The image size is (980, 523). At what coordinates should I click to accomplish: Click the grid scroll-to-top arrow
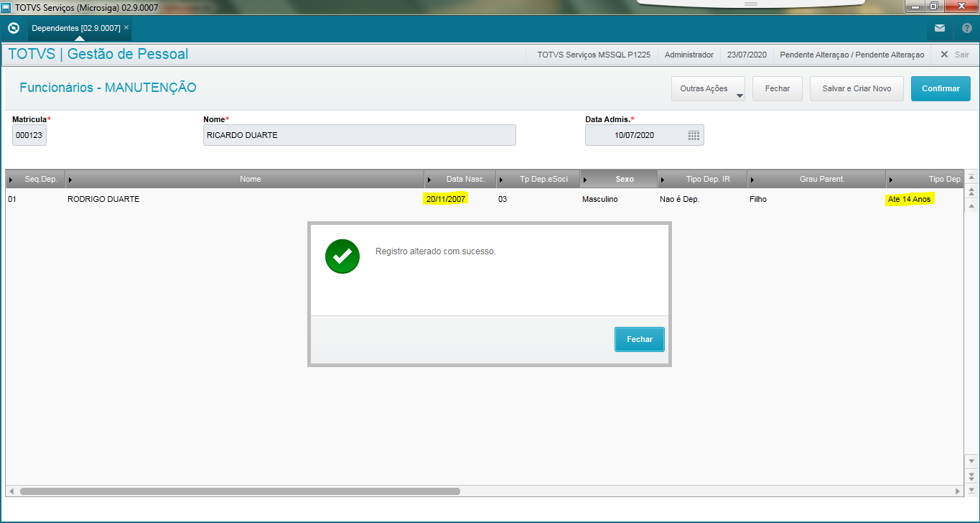tap(971, 177)
